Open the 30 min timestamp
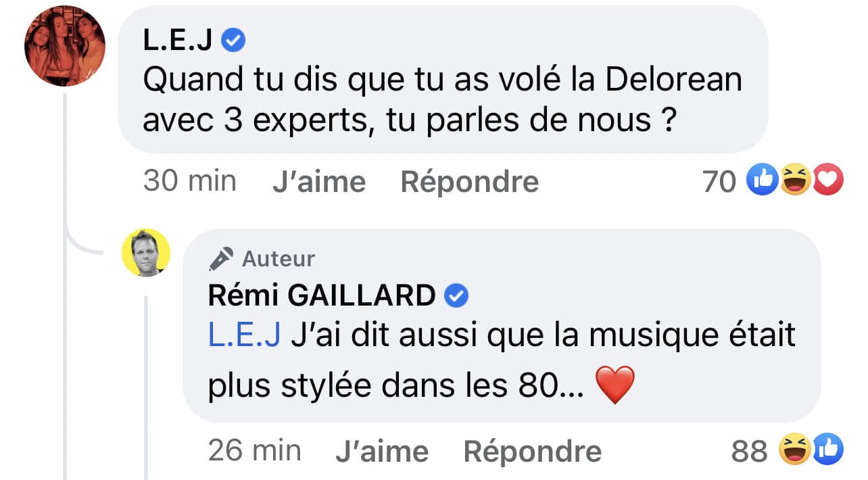Image resolution: width=868 pixels, height=480 pixels. pyautogui.click(x=189, y=181)
